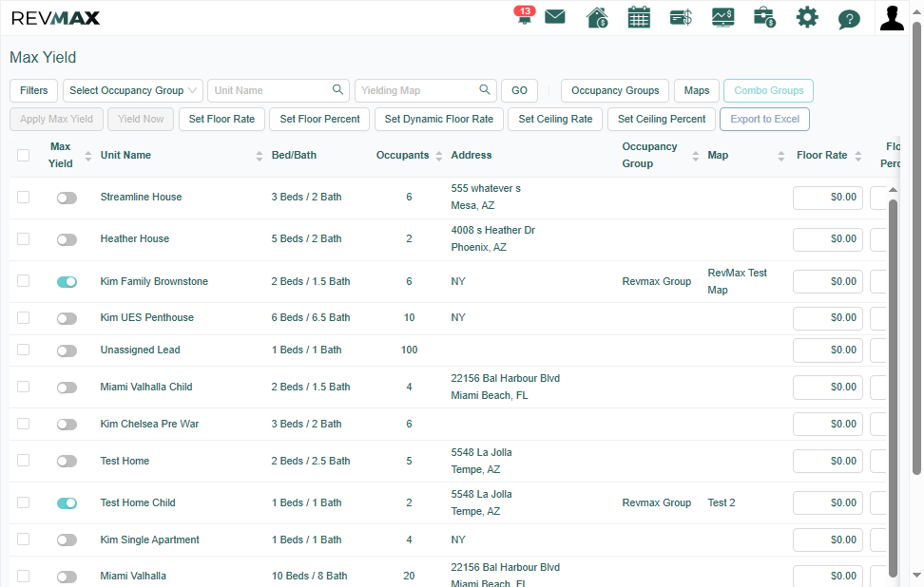Open the mail envelope icon
Viewport: 924px width, 587px height.
coord(555,16)
